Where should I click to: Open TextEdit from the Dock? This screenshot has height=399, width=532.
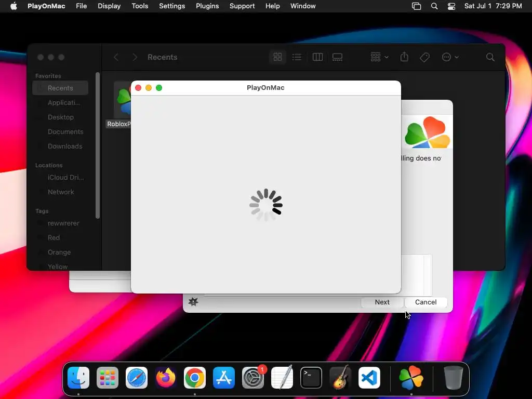point(282,378)
